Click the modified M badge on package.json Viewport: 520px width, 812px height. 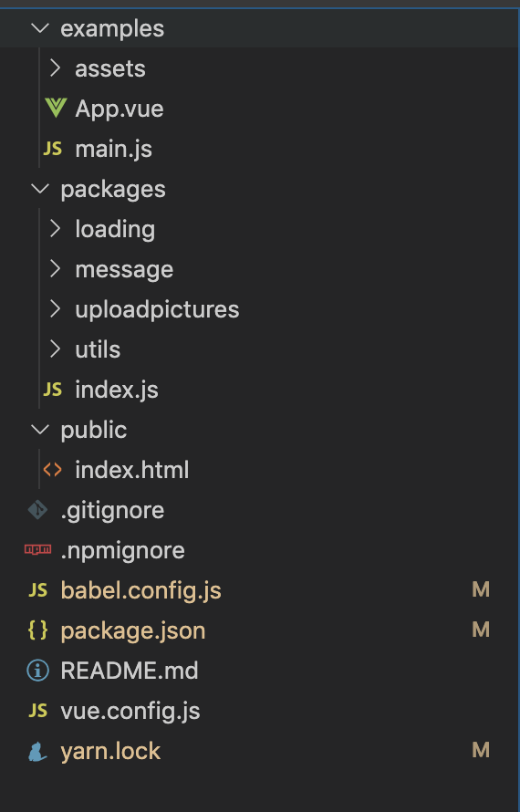(481, 630)
